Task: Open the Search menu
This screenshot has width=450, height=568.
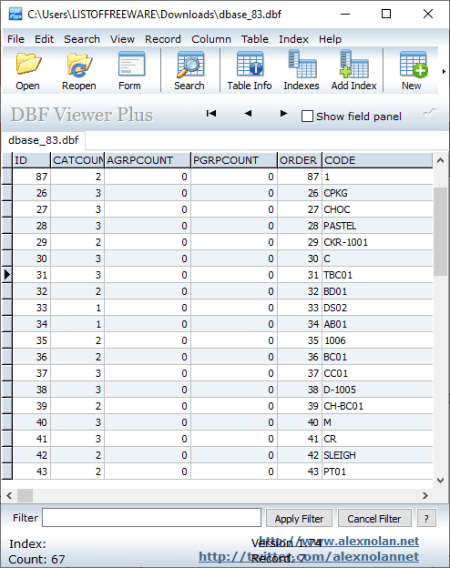Action: pos(82,39)
